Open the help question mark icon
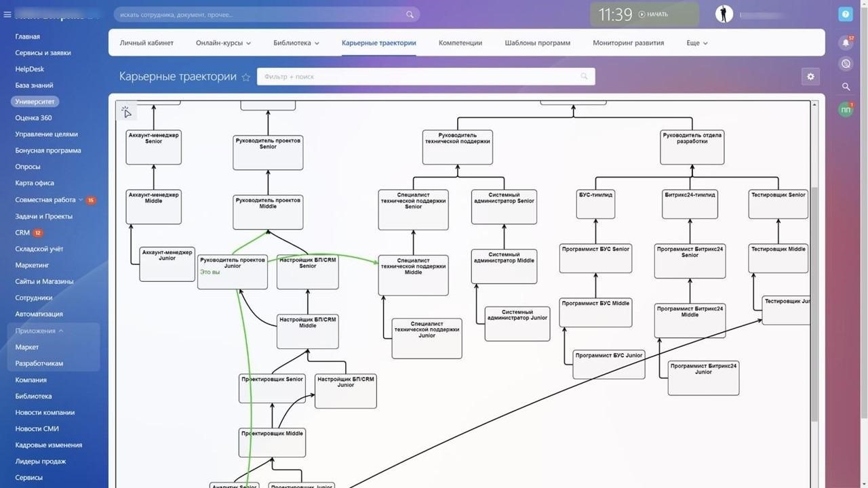The image size is (868, 488). pyautogui.click(x=846, y=14)
